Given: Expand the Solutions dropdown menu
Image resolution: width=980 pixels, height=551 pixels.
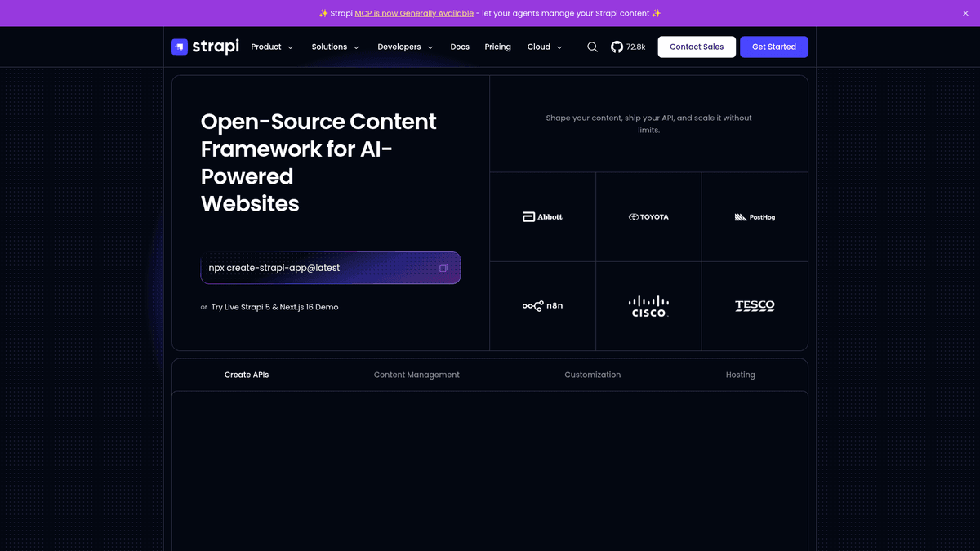Looking at the screenshot, I should pyautogui.click(x=336, y=47).
